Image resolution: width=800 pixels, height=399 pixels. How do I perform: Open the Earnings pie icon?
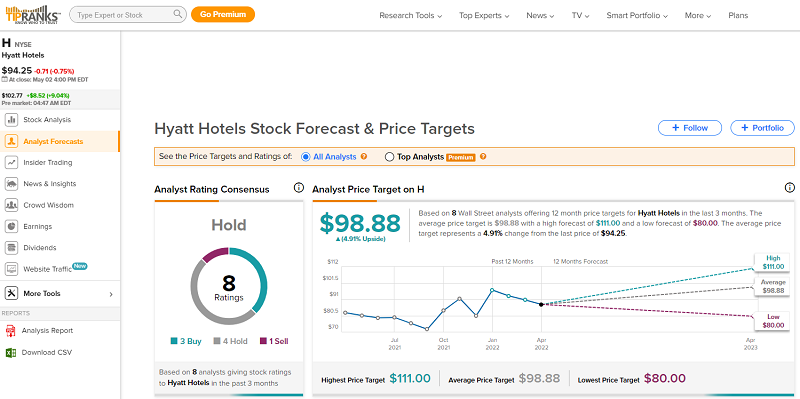11,226
